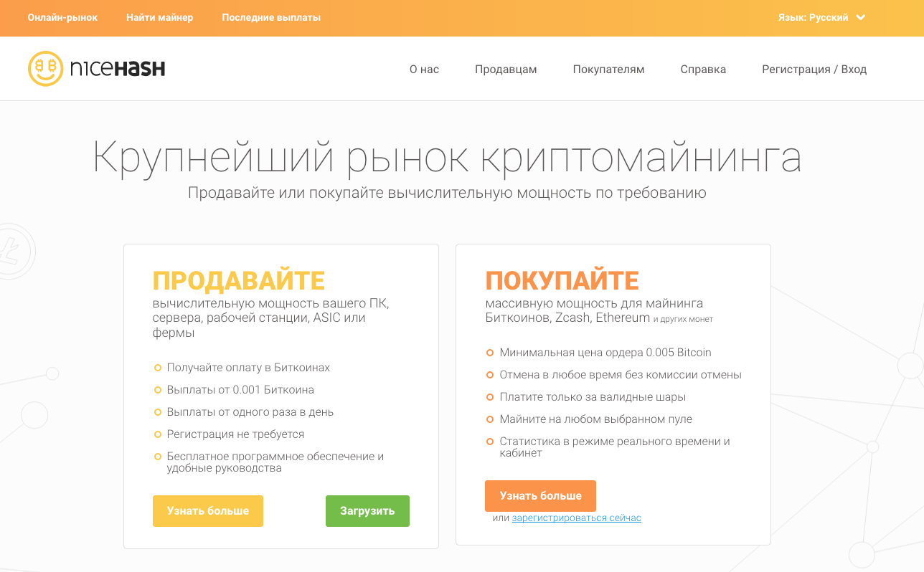The height and width of the screenshot is (572, 924).
Task: Click the green Загрузить button
Action: (x=367, y=511)
